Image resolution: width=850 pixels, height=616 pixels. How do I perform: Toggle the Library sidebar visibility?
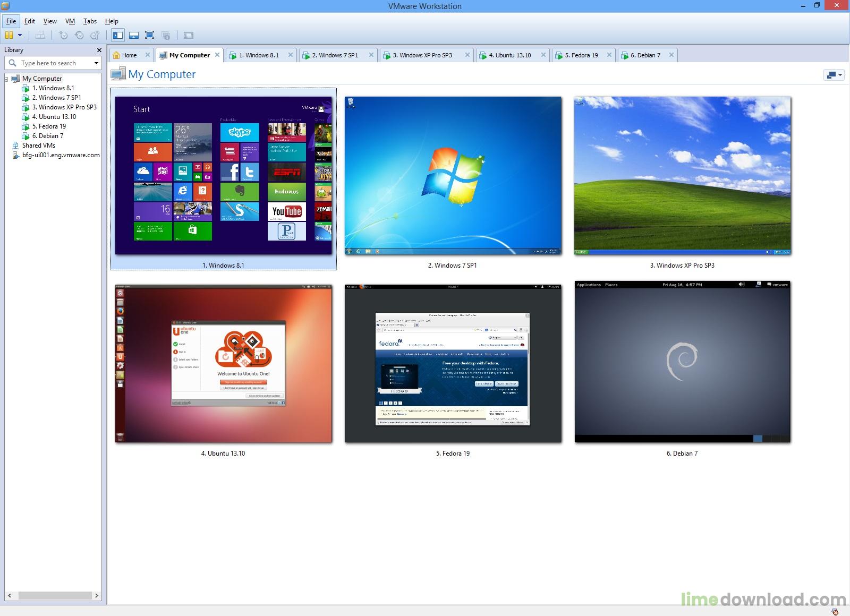click(x=117, y=35)
